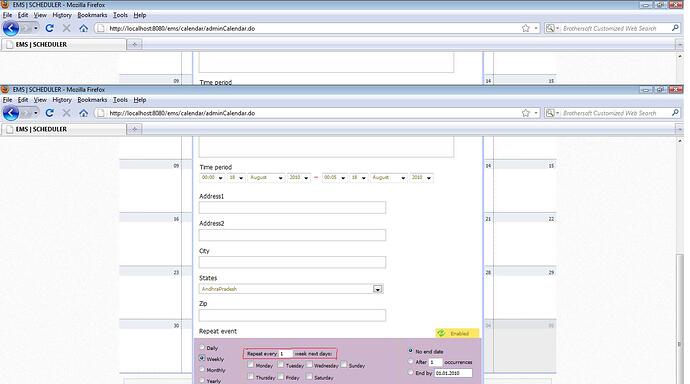Open end year 2010 dropdown
The image size is (690, 384).
tap(421, 177)
